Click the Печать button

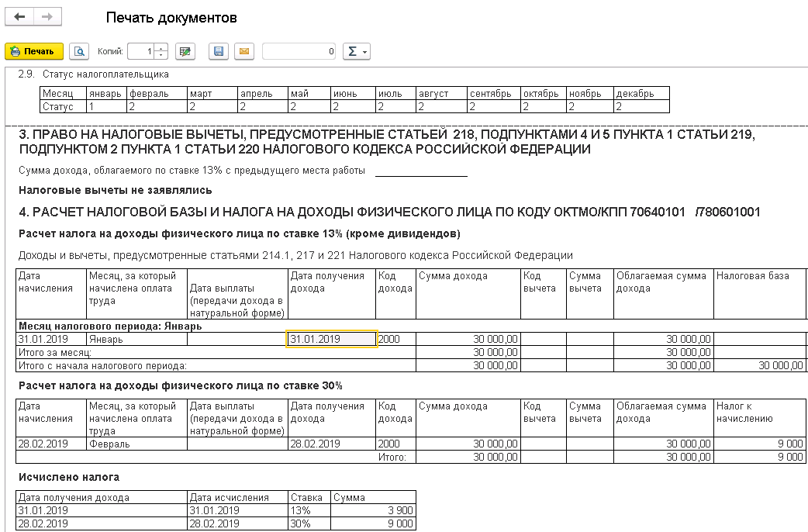34,51
